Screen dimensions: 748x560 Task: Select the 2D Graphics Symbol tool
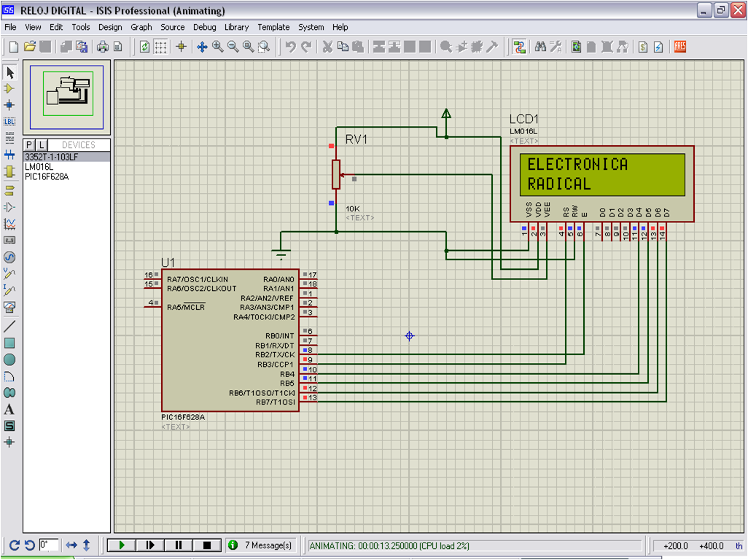(9, 426)
